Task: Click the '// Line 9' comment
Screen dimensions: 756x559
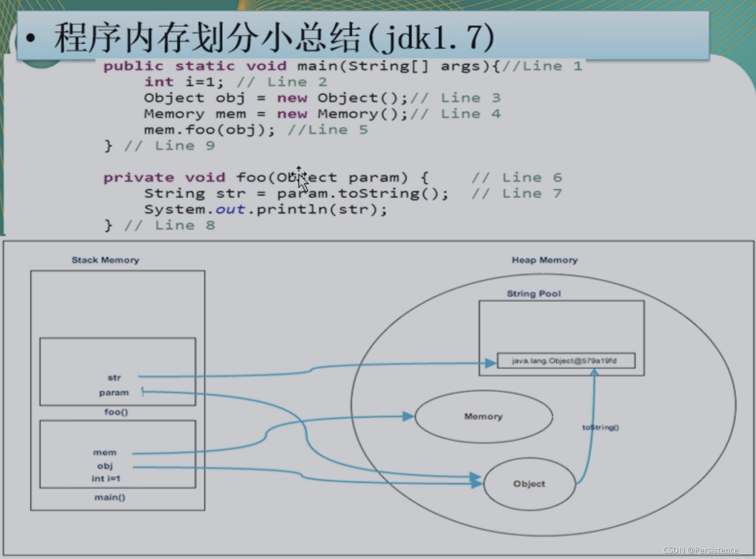Action: (169, 146)
